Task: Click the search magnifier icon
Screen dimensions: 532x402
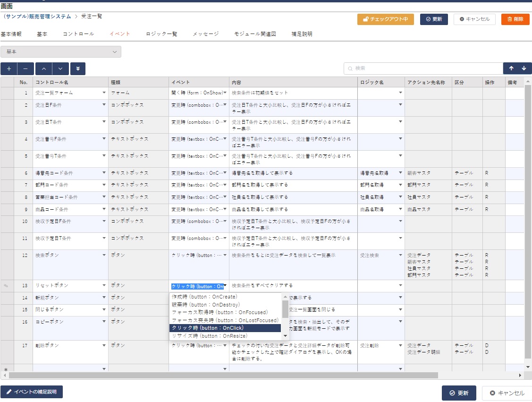Action: pos(350,68)
